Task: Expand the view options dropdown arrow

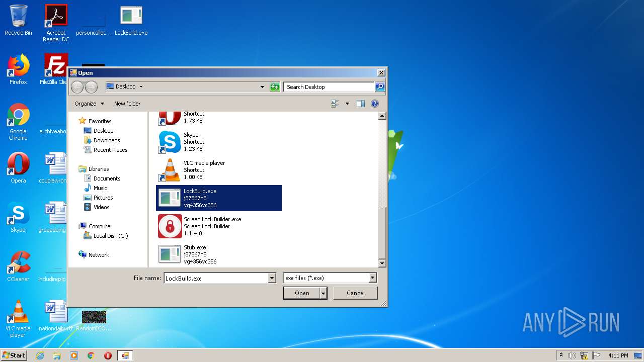Action: pos(347,104)
